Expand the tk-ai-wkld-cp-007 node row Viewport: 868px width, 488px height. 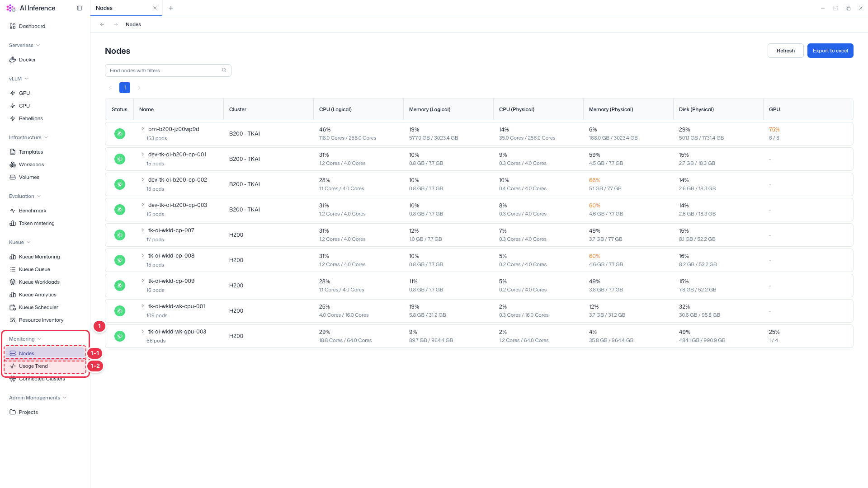tap(143, 230)
